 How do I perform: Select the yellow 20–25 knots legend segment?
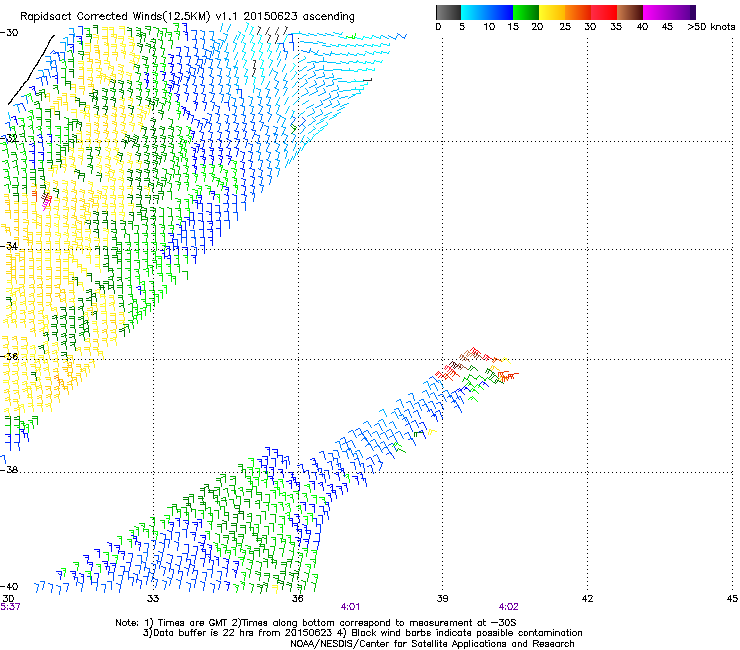pos(552,12)
